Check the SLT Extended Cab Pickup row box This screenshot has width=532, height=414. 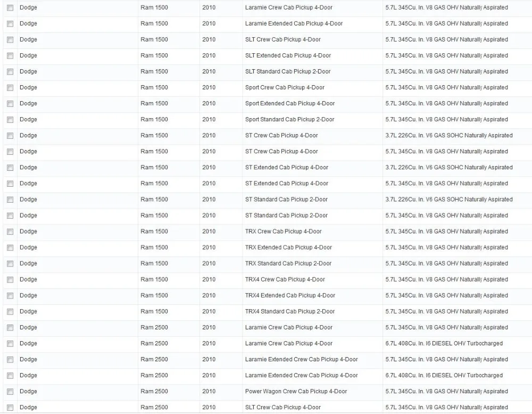[x=10, y=56]
